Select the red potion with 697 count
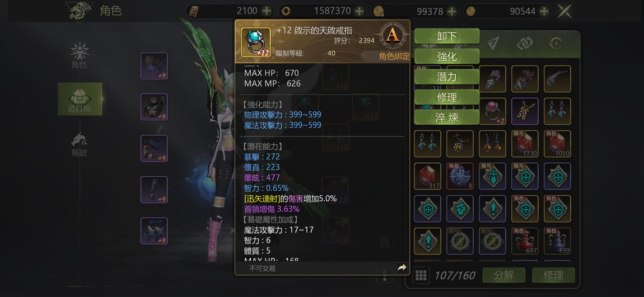The height and width of the screenshot is (297, 644). [525, 241]
